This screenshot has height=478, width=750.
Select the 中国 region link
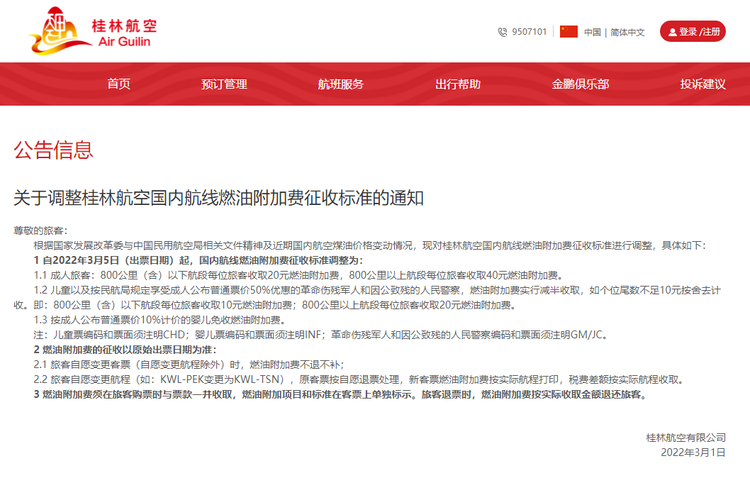[592, 32]
